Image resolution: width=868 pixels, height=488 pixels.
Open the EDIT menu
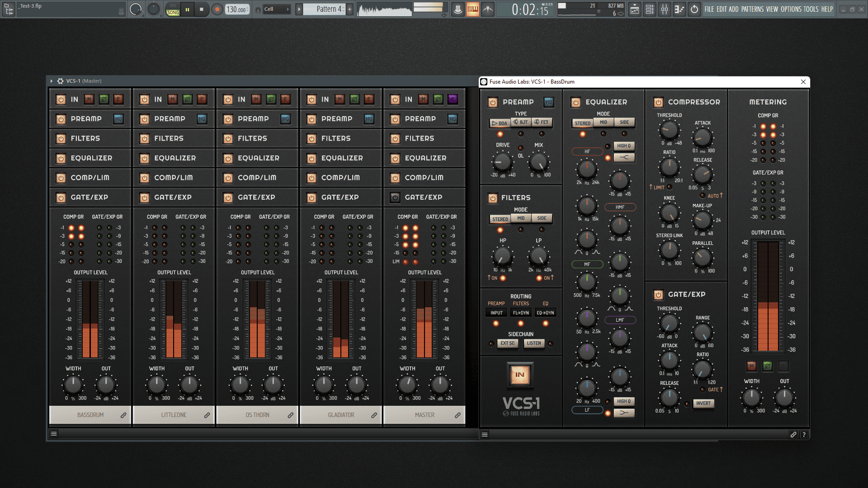721,9
